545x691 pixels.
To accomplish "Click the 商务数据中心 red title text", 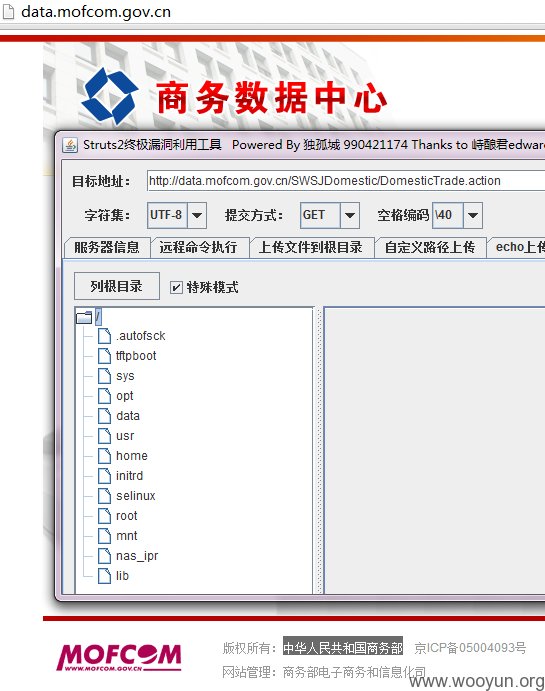I will pos(271,97).
